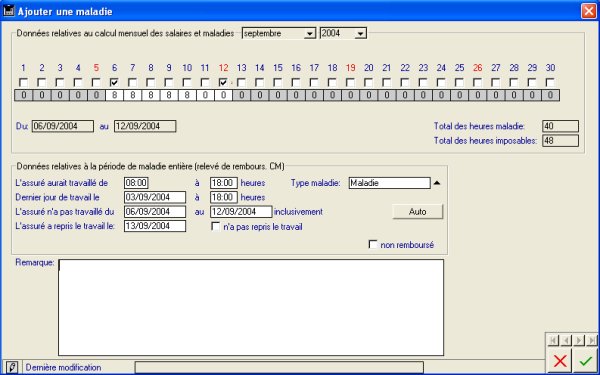600x375 pixels.
Task: Click the 'a repris le travail' date field
Action: click(x=155, y=226)
